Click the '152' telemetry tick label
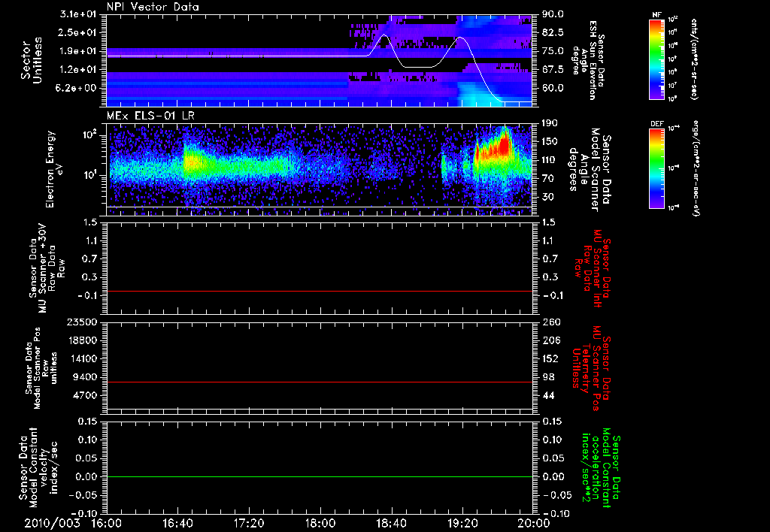 tap(550, 358)
